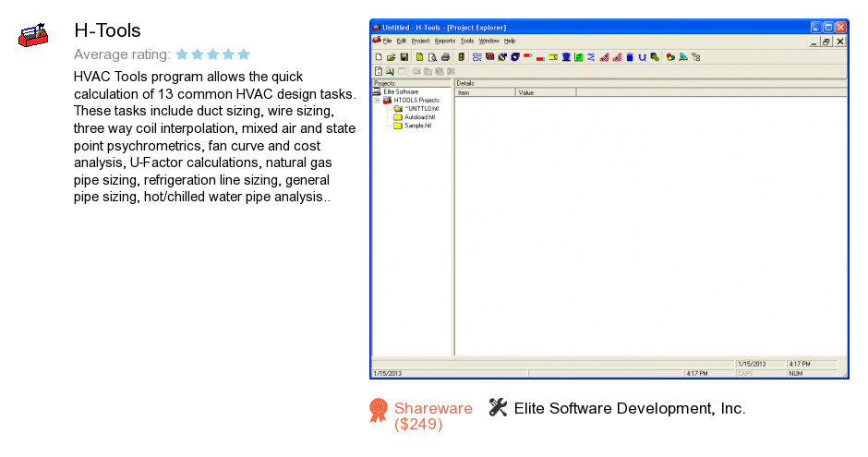Click the Print Preview magnifier page icon

[432, 57]
